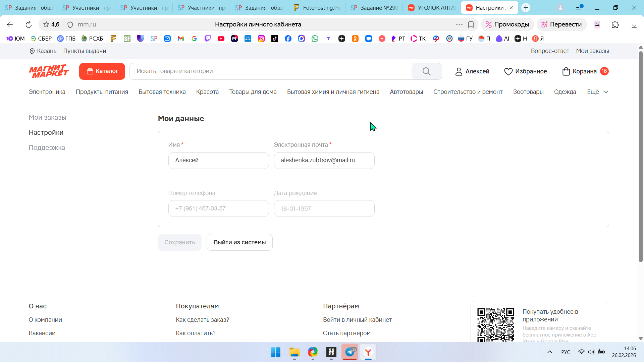Open the Электроника category menu
Image resolution: width=644 pixels, height=362 pixels.
[47, 92]
